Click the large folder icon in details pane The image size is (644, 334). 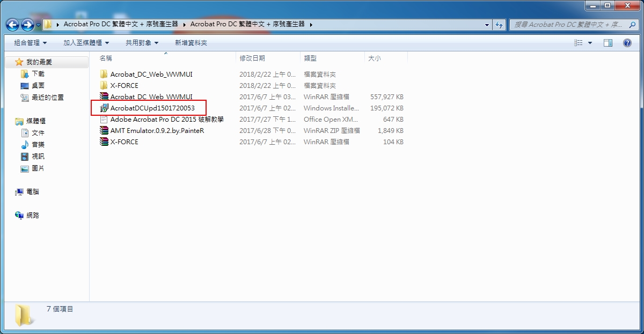(25, 315)
